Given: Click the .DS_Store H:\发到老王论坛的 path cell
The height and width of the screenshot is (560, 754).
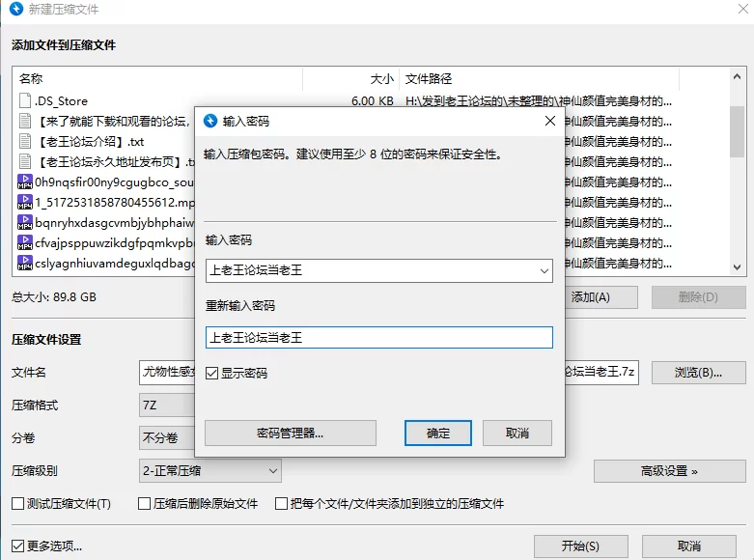Looking at the screenshot, I should 539,101.
